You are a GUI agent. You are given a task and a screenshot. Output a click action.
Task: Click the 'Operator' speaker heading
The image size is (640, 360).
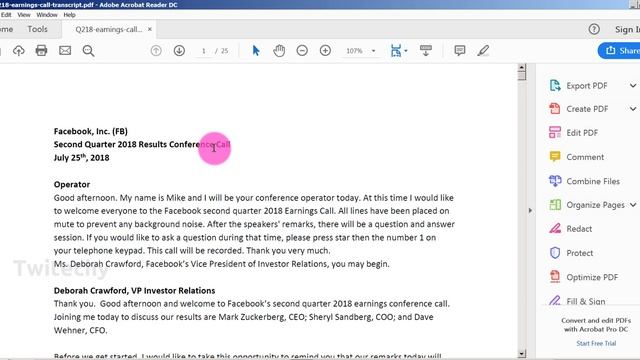point(72,184)
